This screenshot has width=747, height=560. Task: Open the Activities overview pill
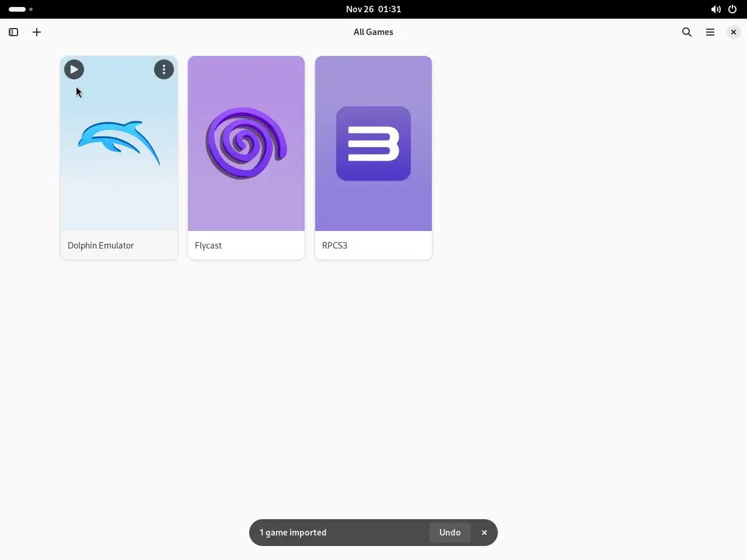pos(21,9)
